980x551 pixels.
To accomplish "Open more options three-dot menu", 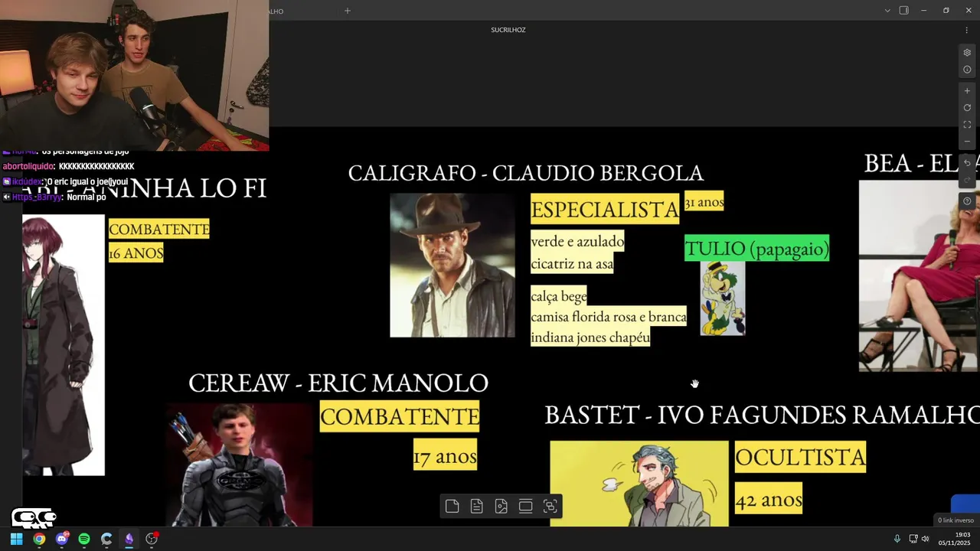I will coord(966,30).
